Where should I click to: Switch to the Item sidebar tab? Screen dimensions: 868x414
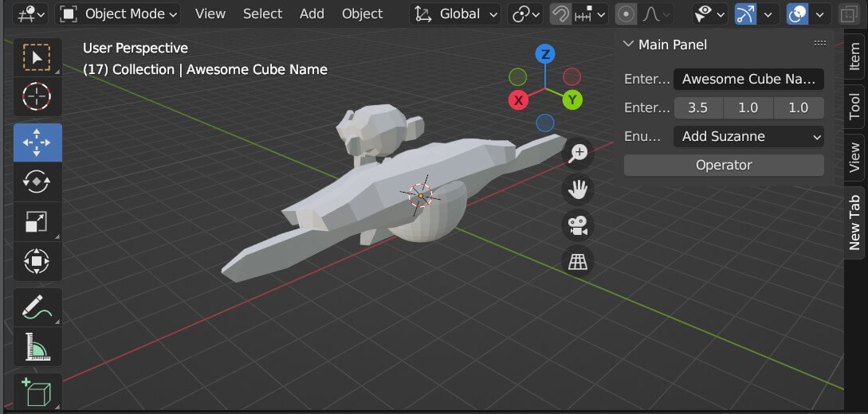click(x=854, y=57)
